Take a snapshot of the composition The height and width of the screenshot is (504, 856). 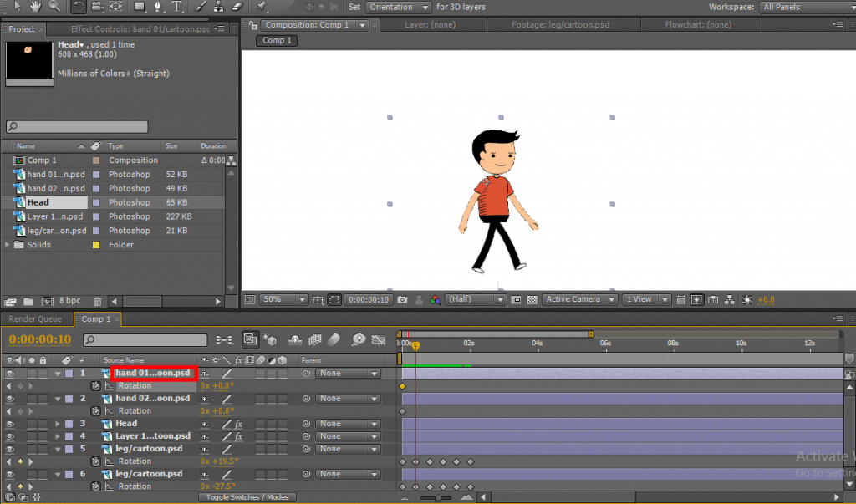coord(401,299)
